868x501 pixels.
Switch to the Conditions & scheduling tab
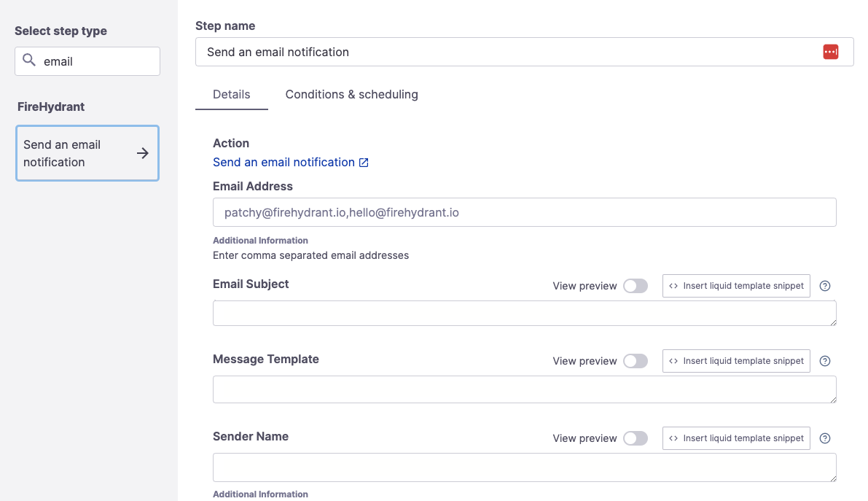click(351, 94)
